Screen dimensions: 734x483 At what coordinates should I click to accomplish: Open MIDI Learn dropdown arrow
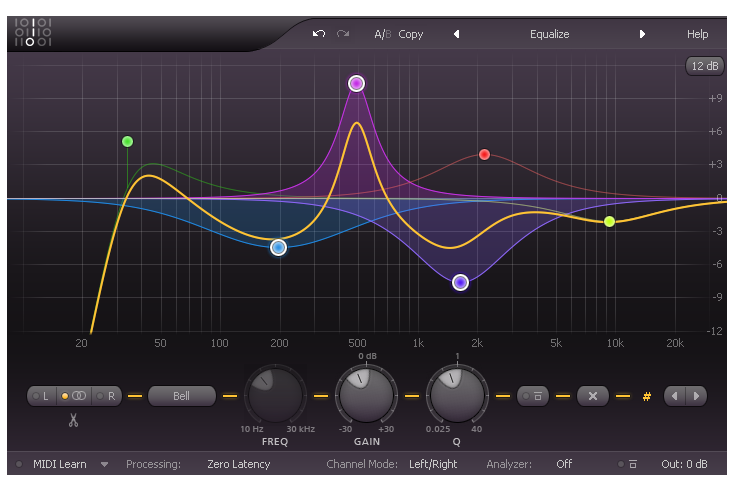[x=104, y=465]
